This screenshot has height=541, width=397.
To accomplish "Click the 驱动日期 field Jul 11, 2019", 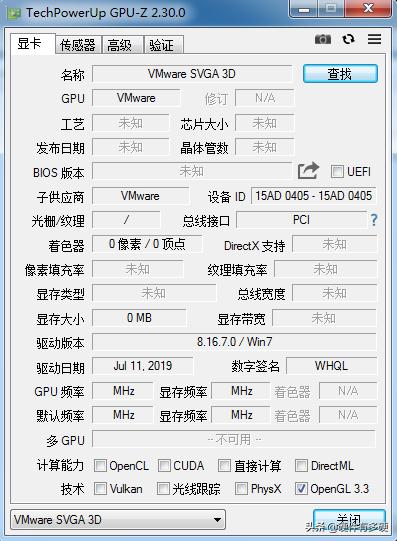I will [143, 366].
